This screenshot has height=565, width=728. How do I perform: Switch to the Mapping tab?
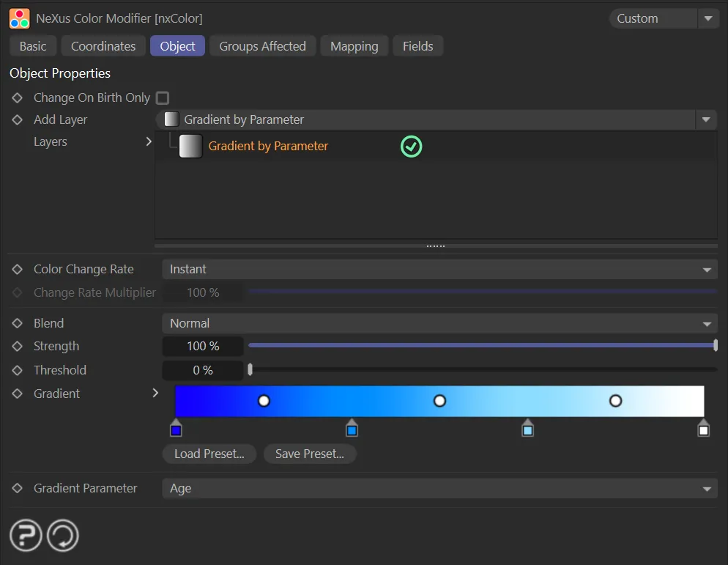tap(354, 46)
